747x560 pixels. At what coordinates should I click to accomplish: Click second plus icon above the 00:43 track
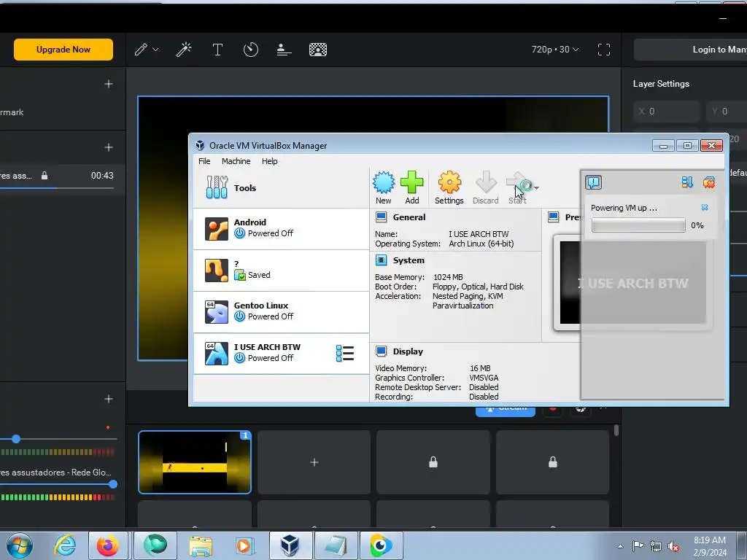pyautogui.click(x=109, y=147)
